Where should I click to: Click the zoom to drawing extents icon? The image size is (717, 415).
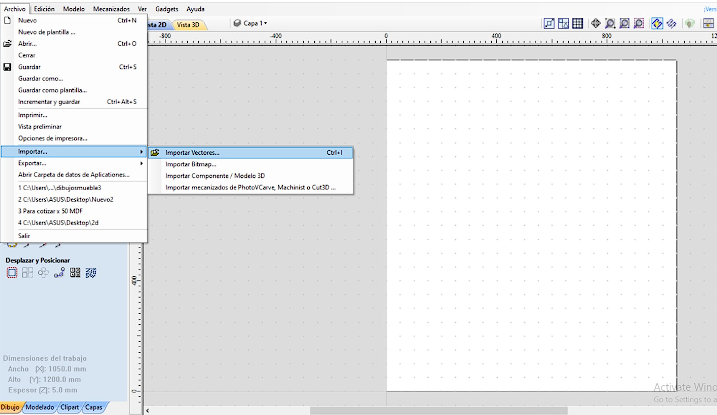coord(625,23)
